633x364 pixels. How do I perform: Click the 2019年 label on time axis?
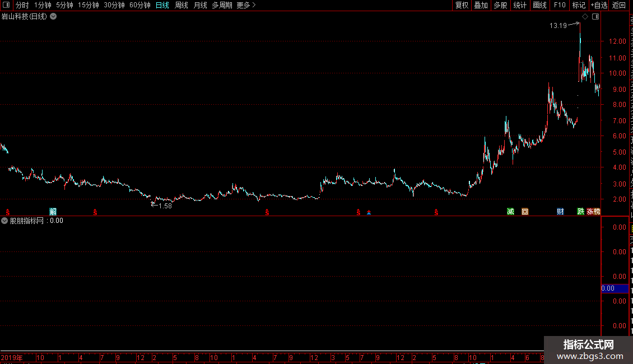[12, 357]
